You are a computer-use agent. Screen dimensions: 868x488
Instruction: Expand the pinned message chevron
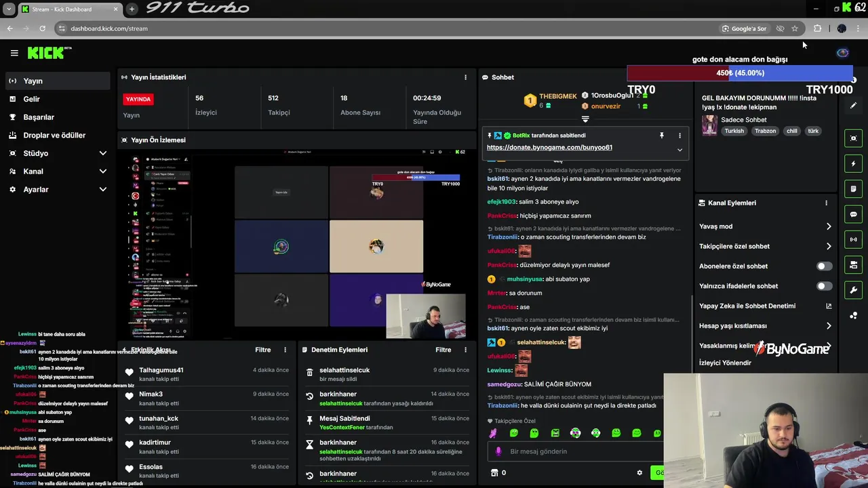click(x=679, y=150)
